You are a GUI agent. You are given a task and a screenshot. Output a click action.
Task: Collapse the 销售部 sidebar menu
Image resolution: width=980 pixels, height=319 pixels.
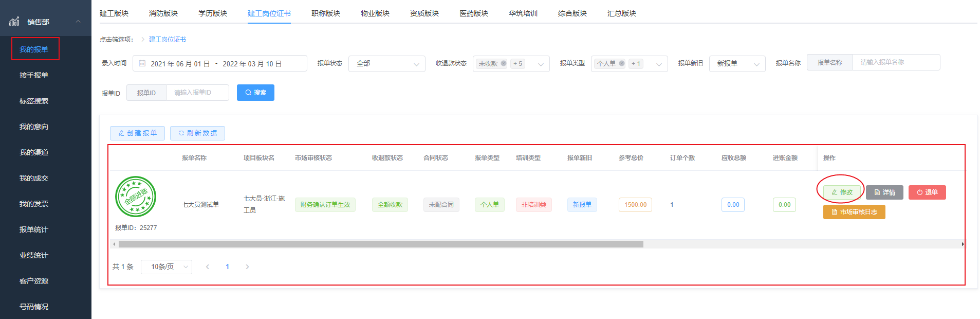tap(78, 22)
